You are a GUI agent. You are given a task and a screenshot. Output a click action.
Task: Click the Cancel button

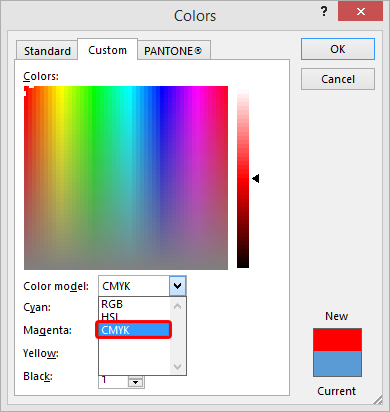click(x=338, y=79)
